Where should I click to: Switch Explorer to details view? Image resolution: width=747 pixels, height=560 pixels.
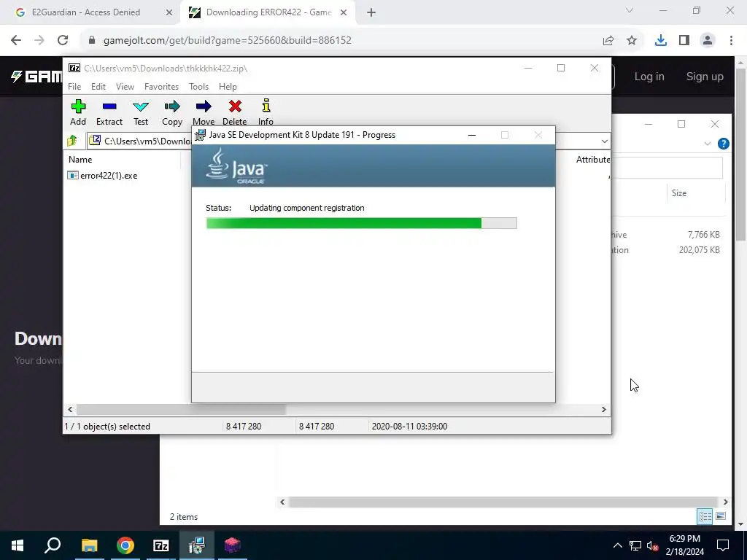tap(705, 517)
